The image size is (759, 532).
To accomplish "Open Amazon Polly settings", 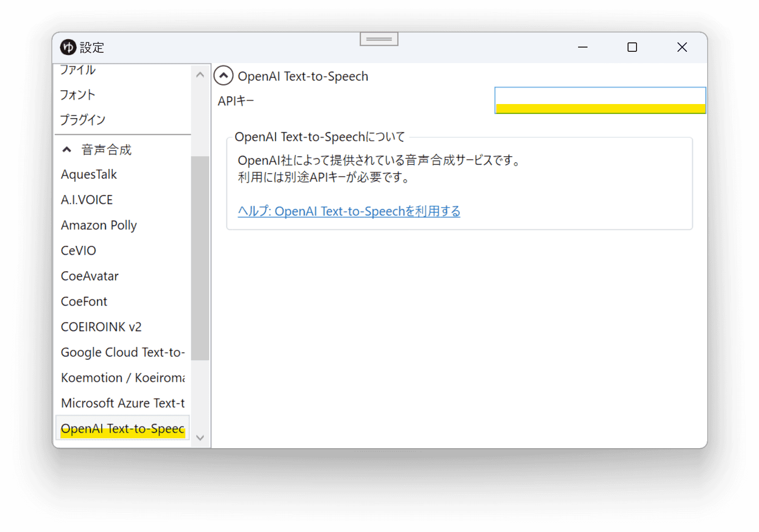I will click(98, 225).
